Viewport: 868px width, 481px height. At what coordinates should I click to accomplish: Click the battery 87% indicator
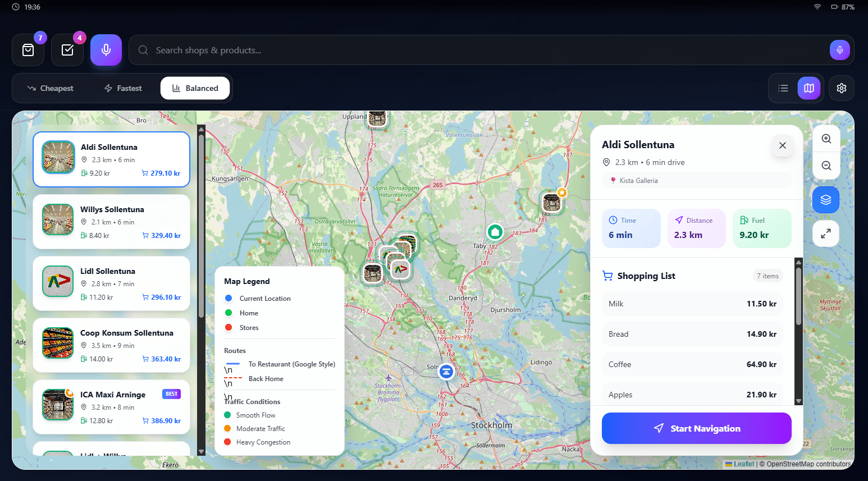[x=843, y=7]
